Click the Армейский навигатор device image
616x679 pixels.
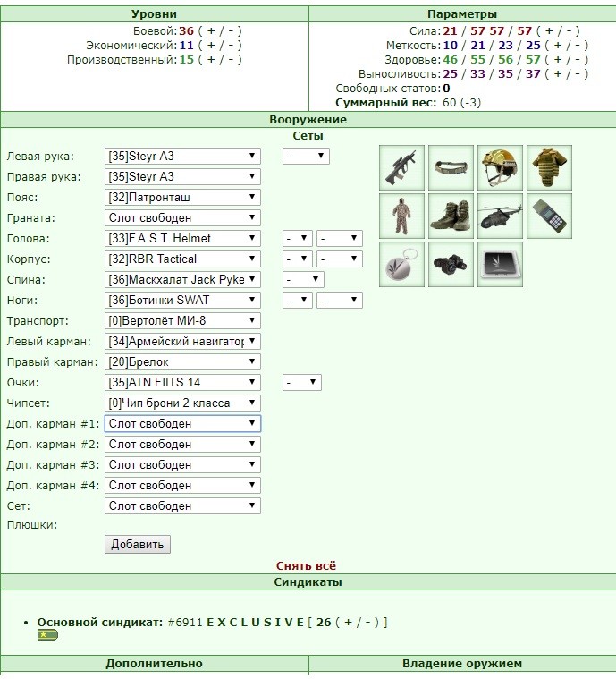click(x=549, y=216)
